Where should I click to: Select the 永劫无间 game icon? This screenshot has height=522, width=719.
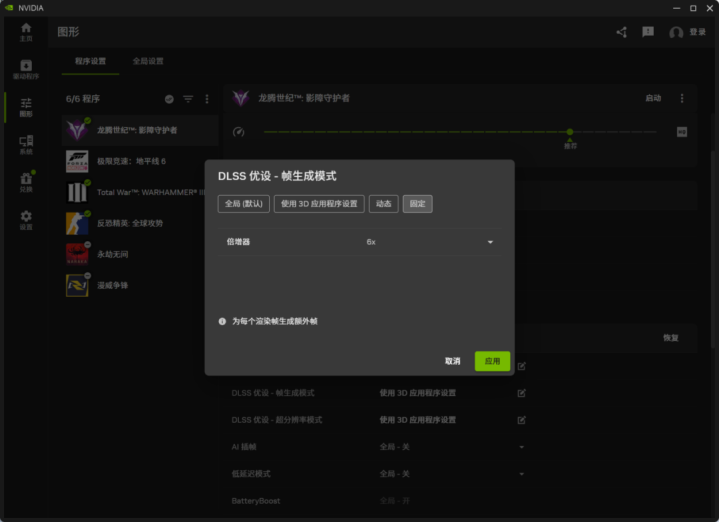click(x=77, y=255)
